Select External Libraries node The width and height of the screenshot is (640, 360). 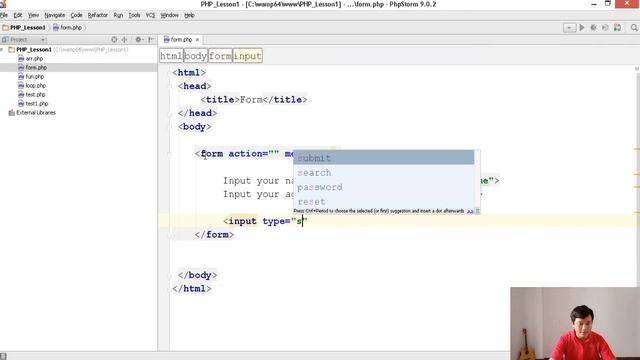[x=32, y=113]
